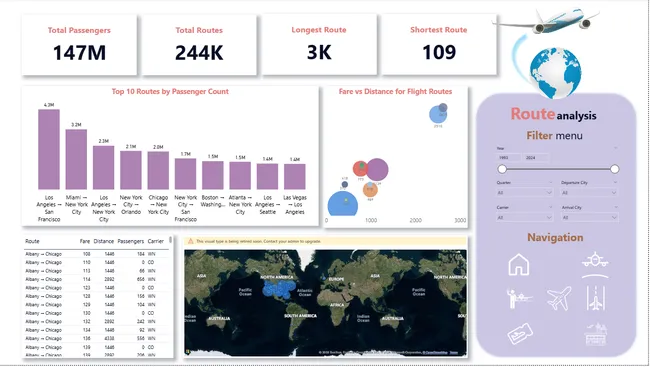
Task: Open the runway with plane icon
Action: (596, 298)
